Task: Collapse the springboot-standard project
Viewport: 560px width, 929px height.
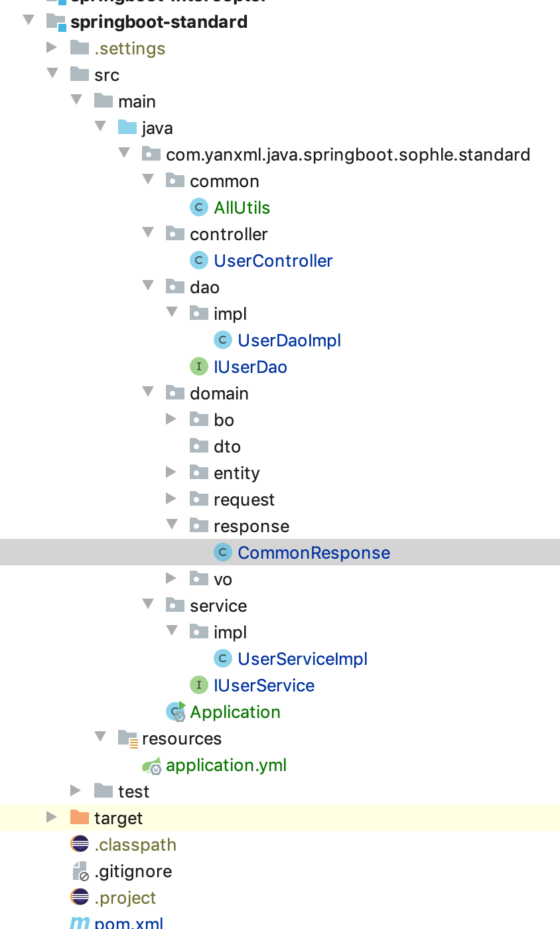Action: coord(28,20)
